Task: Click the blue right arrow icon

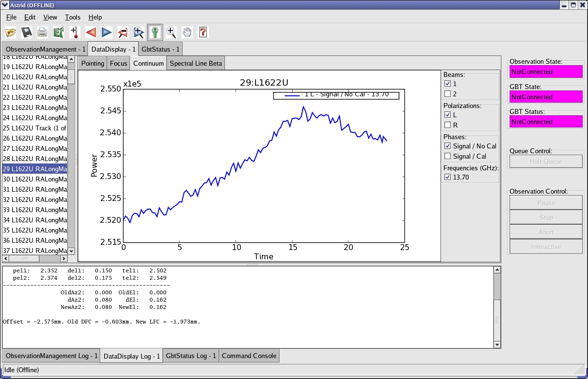Action: coord(107,33)
